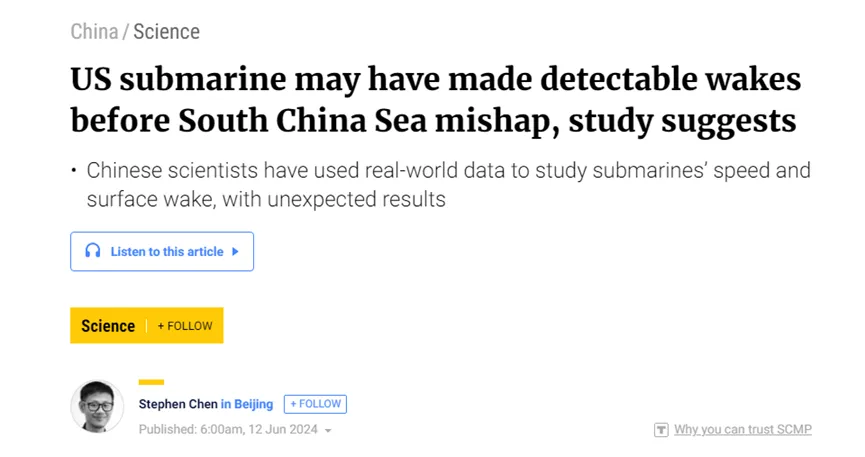
Task: Open the China breadcrumb section
Action: tap(94, 31)
